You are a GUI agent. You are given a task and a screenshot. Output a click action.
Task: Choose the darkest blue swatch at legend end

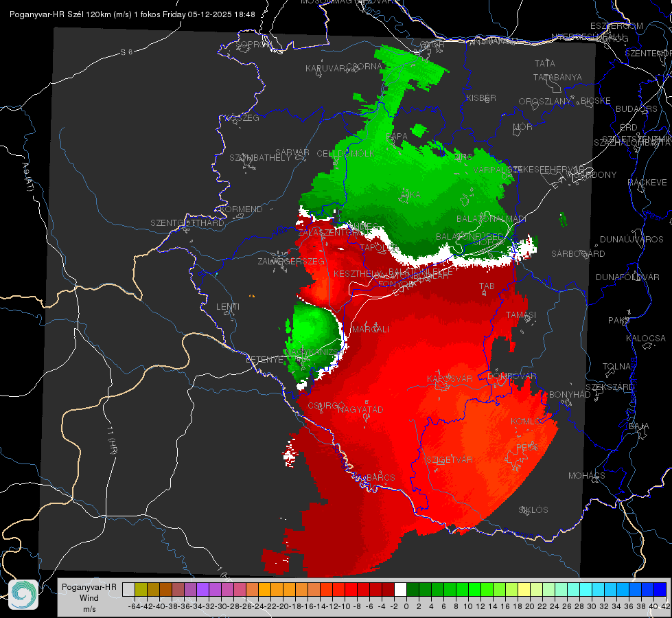(x=660, y=589)
